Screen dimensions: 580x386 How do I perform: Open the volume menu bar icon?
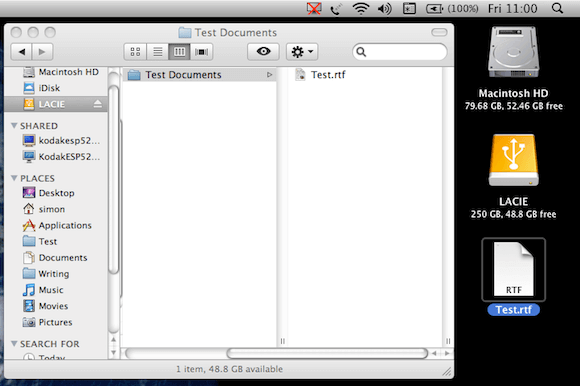tap(385, 8)
